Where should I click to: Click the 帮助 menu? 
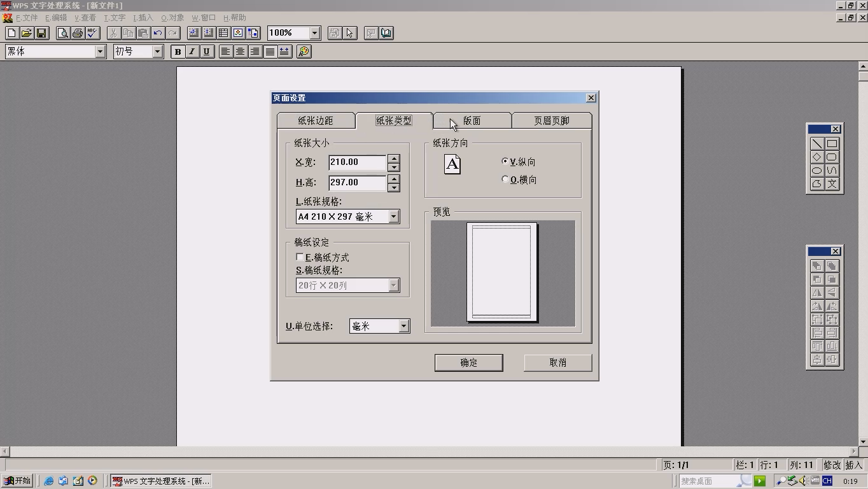234,18
